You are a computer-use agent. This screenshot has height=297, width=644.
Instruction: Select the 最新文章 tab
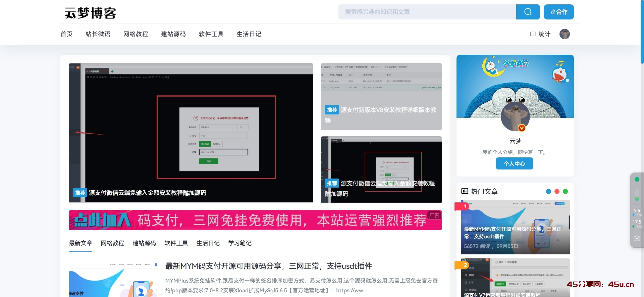coord(80,243)
